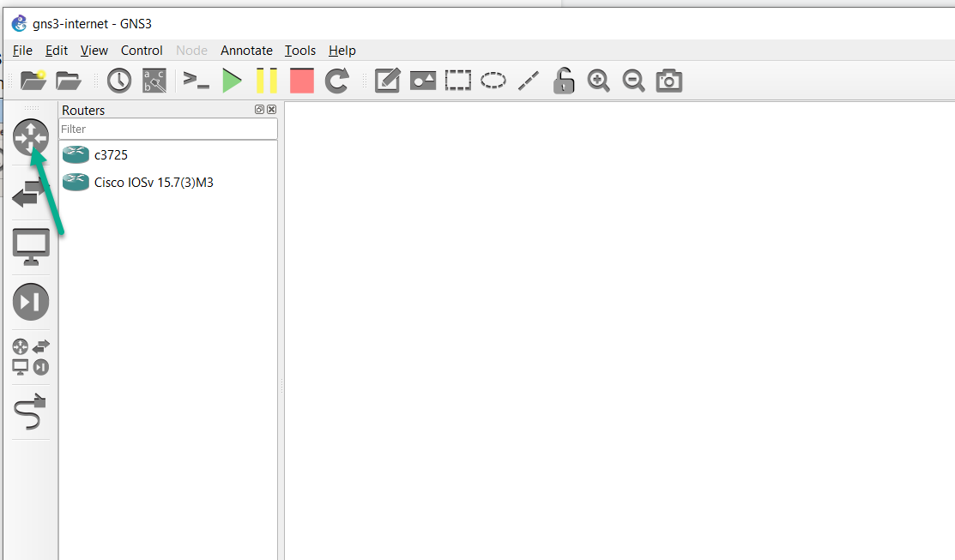The width and height of the screenshot is (955, 560).
Task: Open the Manage snapshots clock icon
Action: pyautogui.click(x=119, y=81)
